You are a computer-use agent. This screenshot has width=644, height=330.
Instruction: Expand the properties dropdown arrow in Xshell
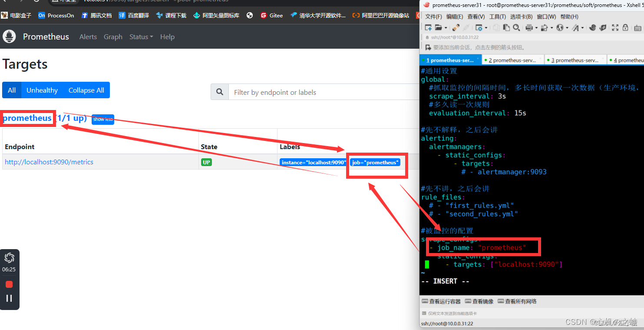pyautogui.click(x=486, y=28)
